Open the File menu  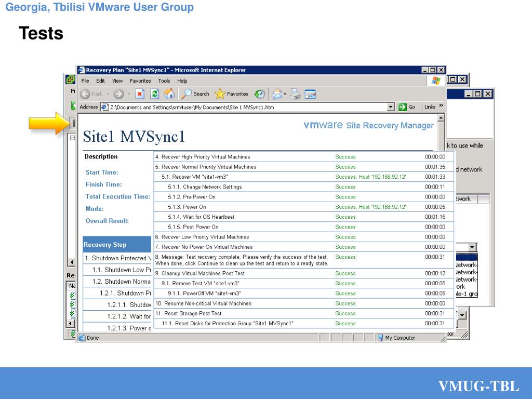tap(85, 81)
